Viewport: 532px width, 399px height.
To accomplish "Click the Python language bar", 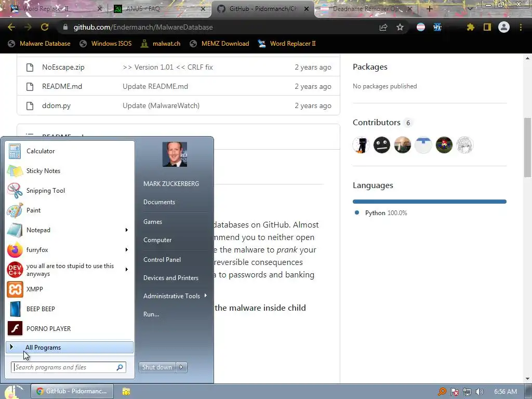I will (x=430, y=202).
